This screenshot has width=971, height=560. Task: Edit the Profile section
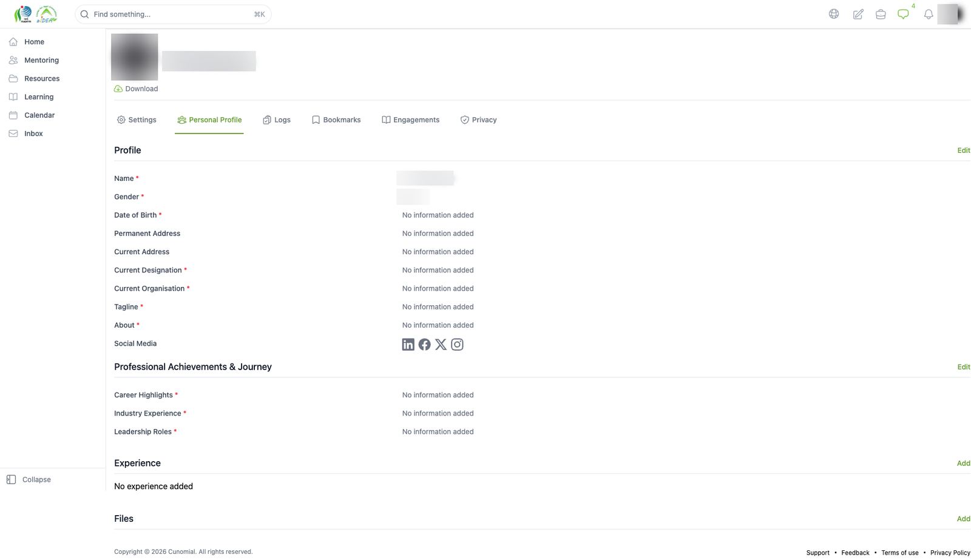point(964,150)
